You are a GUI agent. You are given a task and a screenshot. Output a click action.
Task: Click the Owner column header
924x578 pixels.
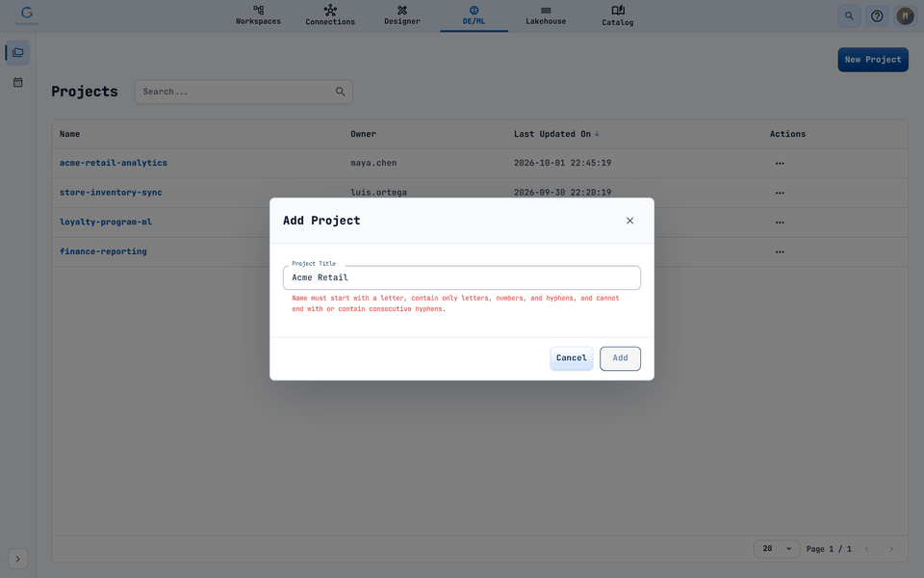[x=363, y=134]
